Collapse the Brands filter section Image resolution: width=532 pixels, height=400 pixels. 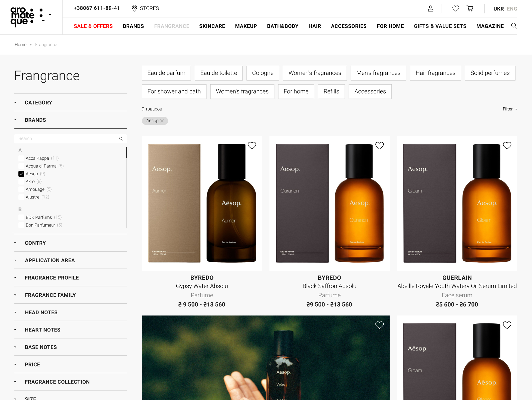click(71, 120)
